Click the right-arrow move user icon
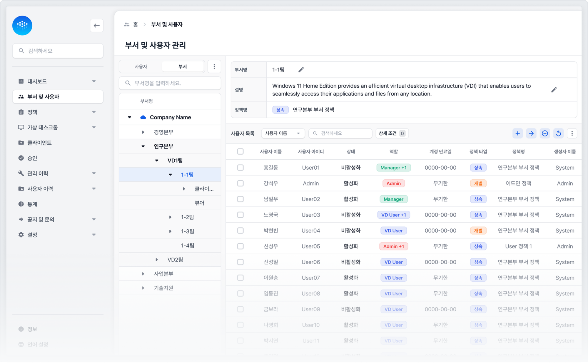Viewport: 588px width, 364px height. coord(531,133)
